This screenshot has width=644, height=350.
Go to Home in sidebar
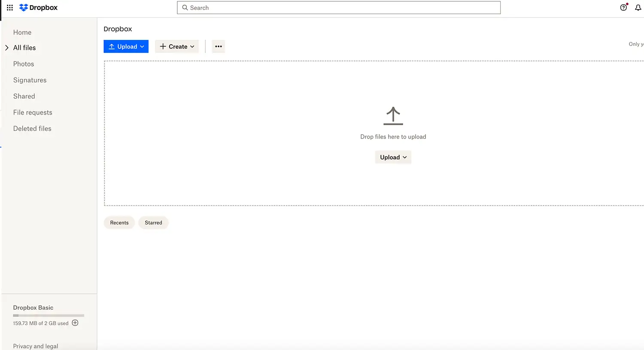click(22, 33)
